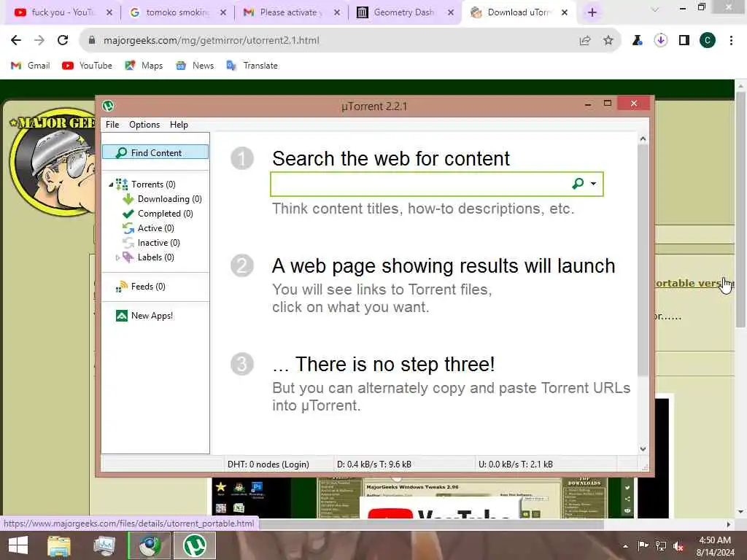This screenshot has height=560, width=747.
Task: Click the Labels tag icon
Action: click(128, 257)
